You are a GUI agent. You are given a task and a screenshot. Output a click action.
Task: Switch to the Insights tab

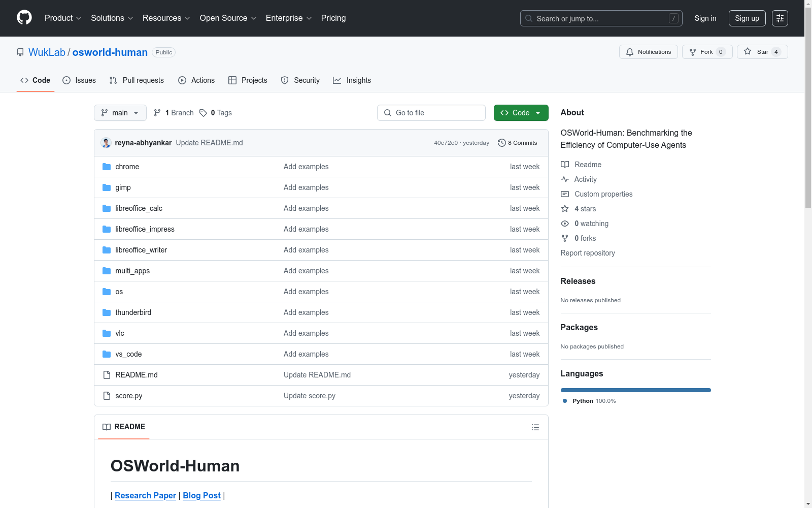tap(352, 80)
